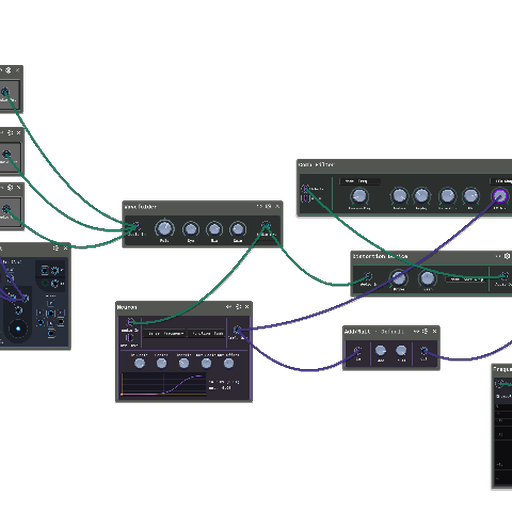
Task: Click the Gain knob in Wave Folder
Action: click(238, 229)
